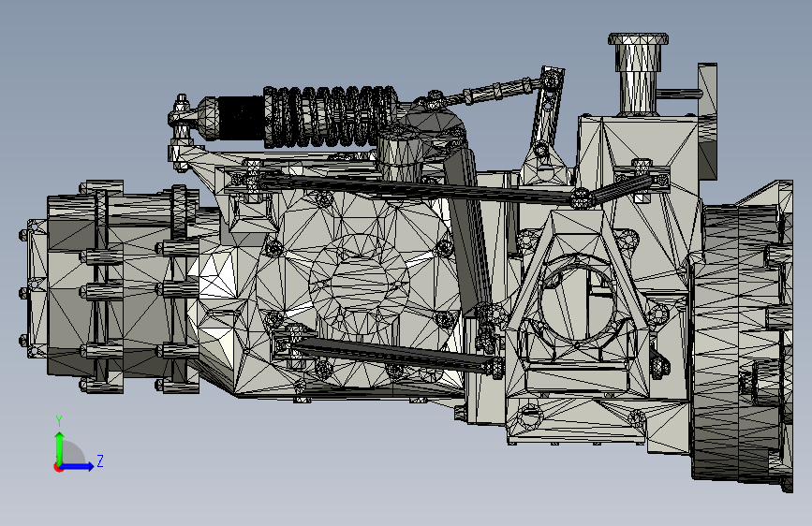Select the large circular cover plate on the housing
The image size is (812, 526).
tap(359, 284)
